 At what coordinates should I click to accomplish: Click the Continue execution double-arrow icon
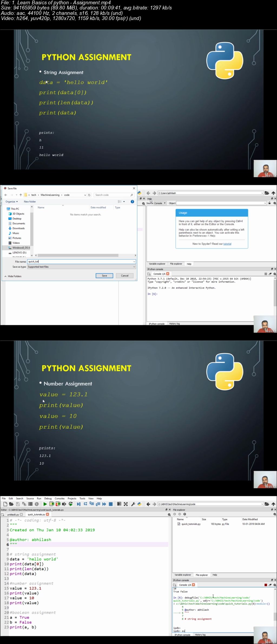(x=104, y=504)
